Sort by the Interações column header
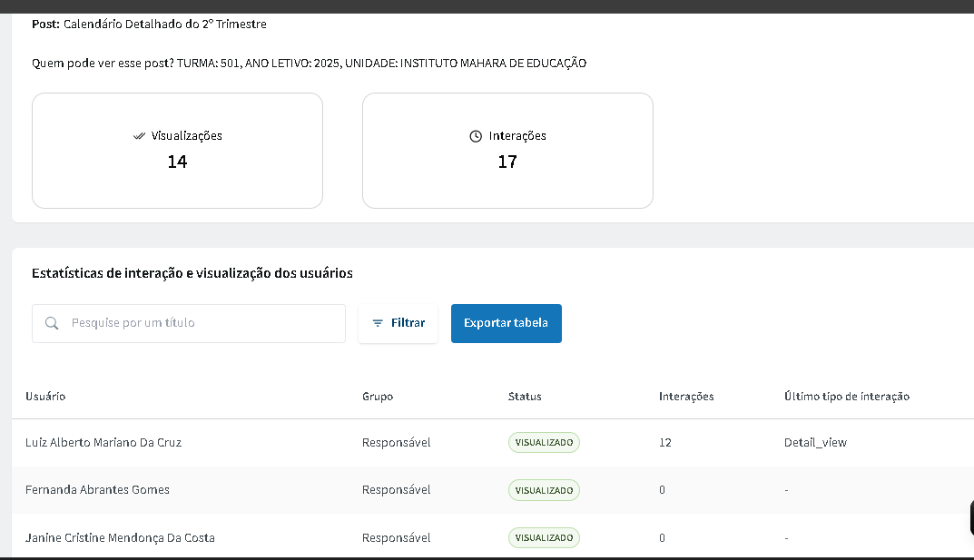Screen dimensions: 974x560 (x=686, y=396)
